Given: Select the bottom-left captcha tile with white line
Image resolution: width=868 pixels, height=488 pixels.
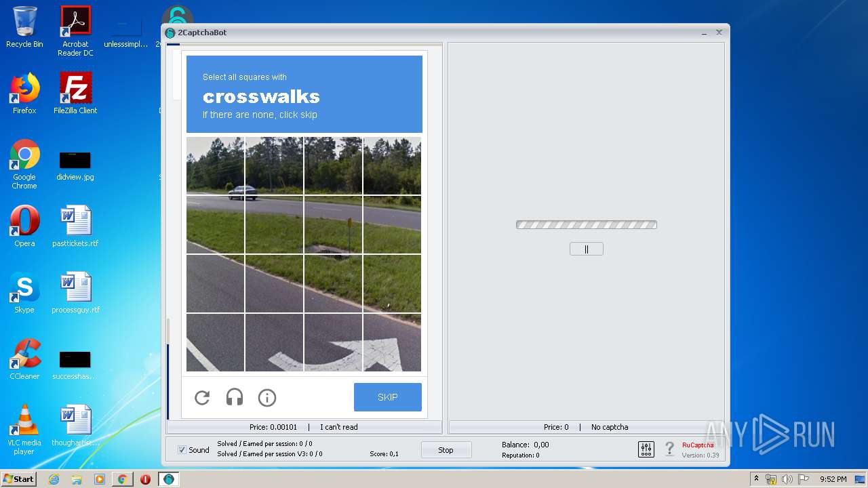Looking at the screenshot, I should pyautogui.click(x=216, y=342).
